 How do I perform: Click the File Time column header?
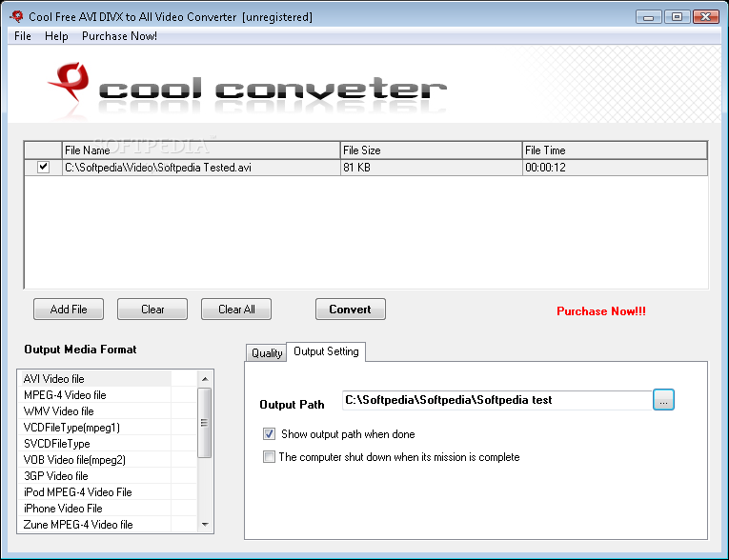615,150
